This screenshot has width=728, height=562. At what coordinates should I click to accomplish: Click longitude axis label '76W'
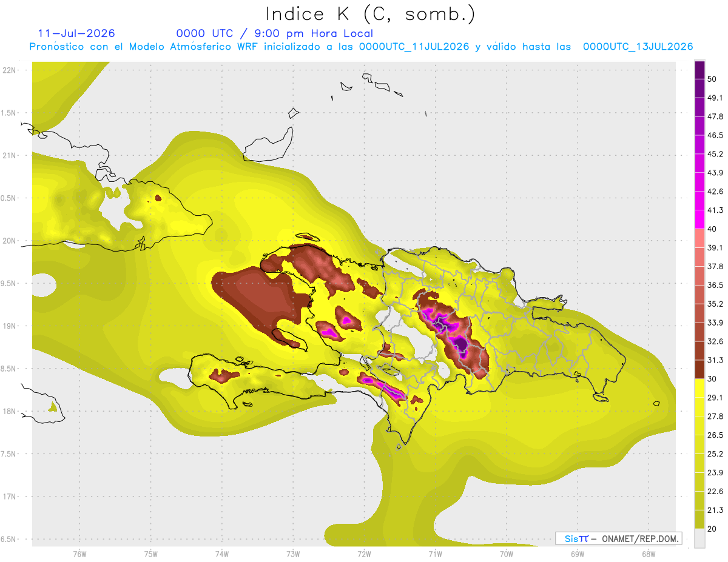tap(79, 554)
